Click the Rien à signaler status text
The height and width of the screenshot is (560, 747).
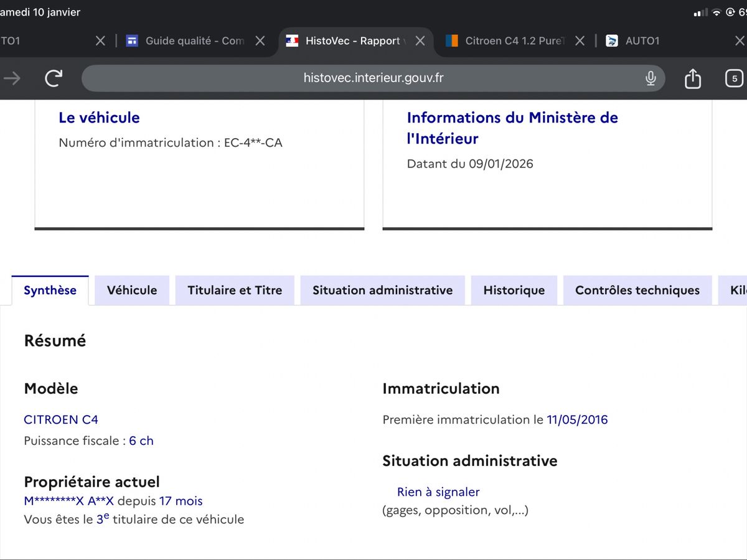tap(438, 492)
